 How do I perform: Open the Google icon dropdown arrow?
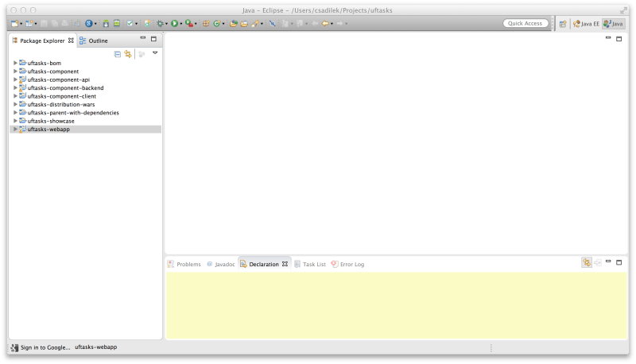95,24
